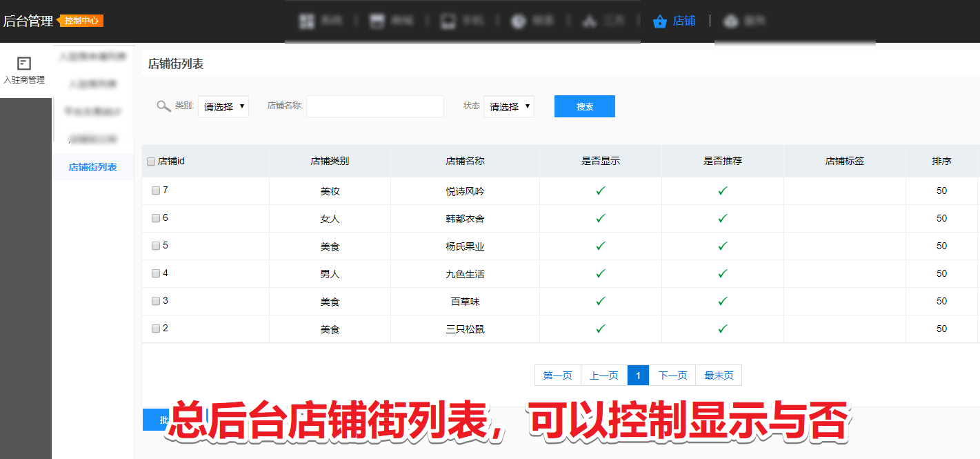
Task: Toggle 是否推荐 checkmark for 悦诗风吟
Action: (x=723, y=191)
